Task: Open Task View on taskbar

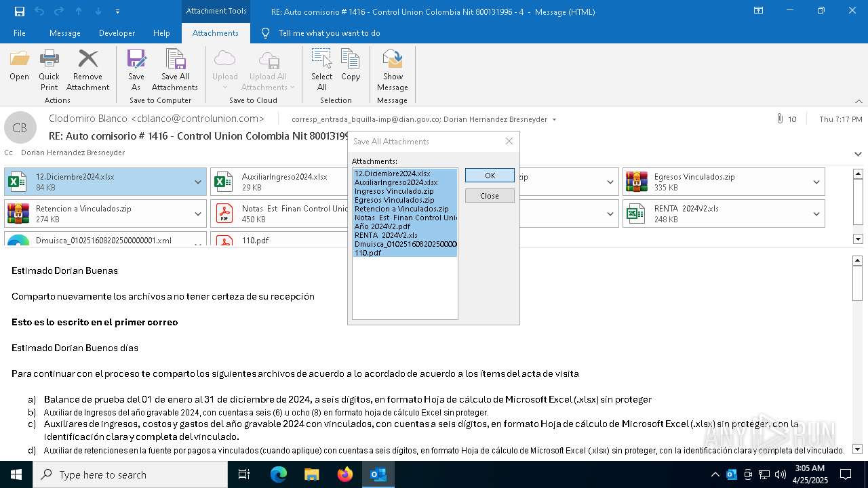Action: click(244, 474)
